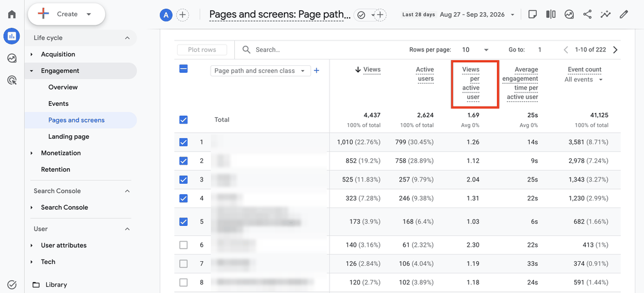The width and height of the screenshot is (644, 293).
Task: Open the chart insights icon in toolbar
Action: pyautogui.click(x=569, y=14)
